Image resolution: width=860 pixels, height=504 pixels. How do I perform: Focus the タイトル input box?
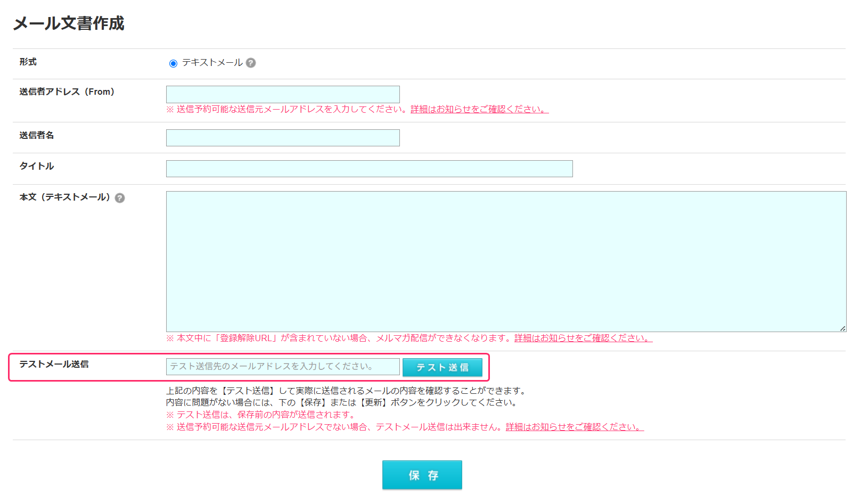coord(369,169)
